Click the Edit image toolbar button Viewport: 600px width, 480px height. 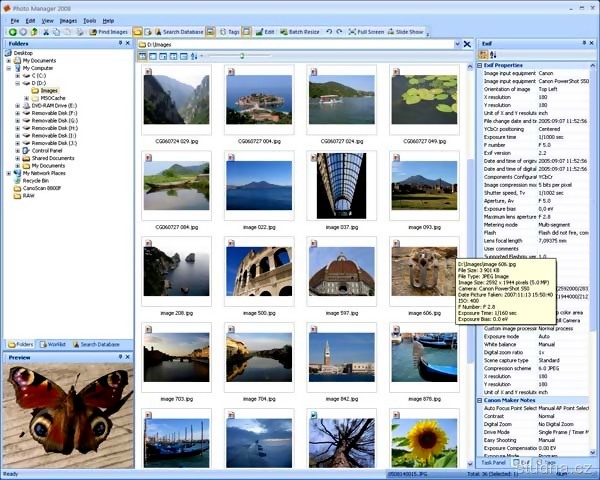click(265, 32)
